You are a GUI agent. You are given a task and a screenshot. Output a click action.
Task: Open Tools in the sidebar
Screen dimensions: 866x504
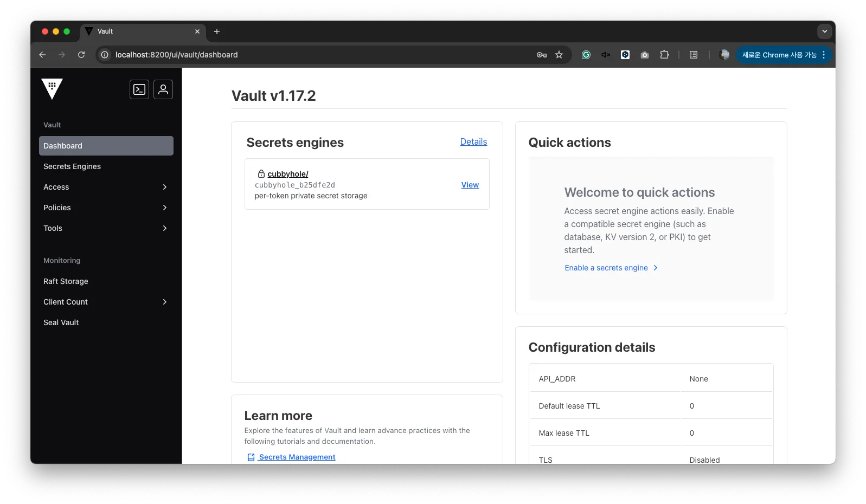[106, 228]
